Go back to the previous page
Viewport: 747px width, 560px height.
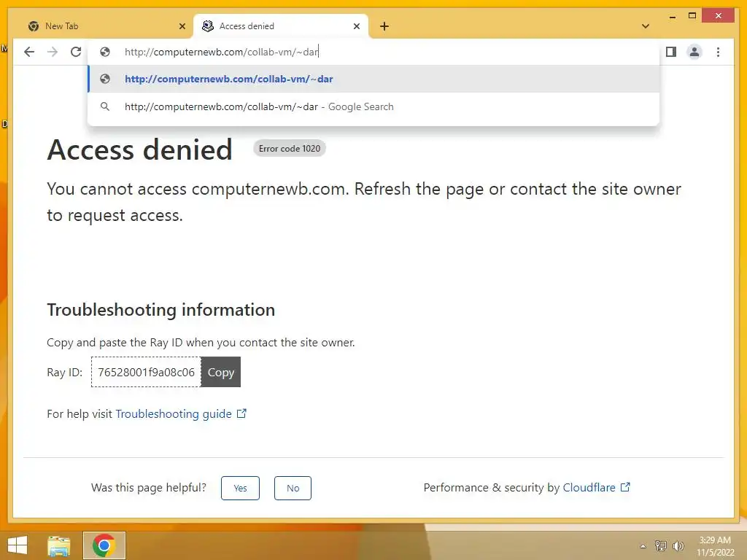click(29, 52)
